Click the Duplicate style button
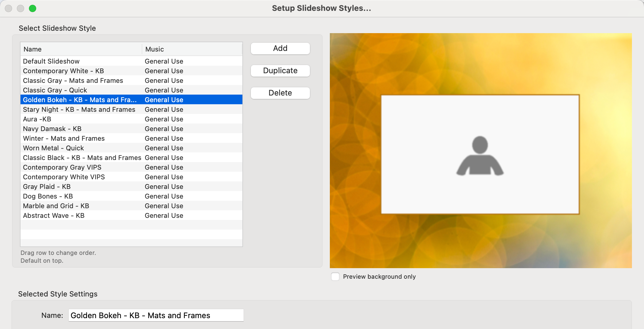The width and height of the screenshot is (644, 329). click(x=280, y=71)
